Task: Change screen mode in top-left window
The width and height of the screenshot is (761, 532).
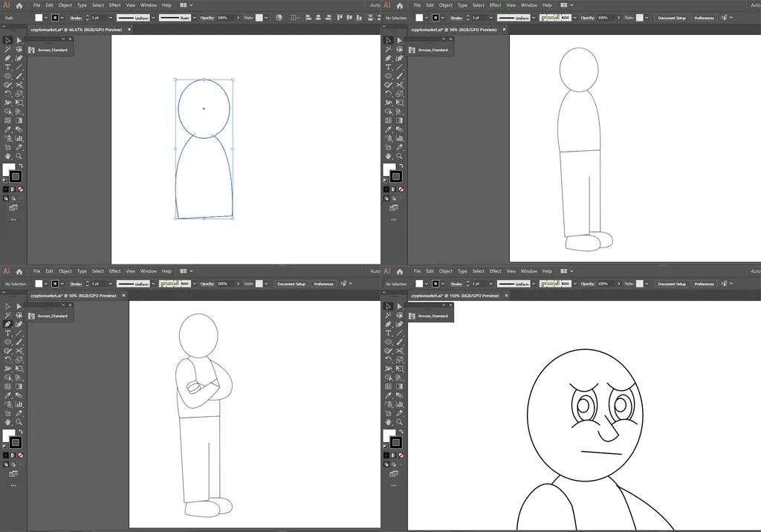Action: pos(13,208)
